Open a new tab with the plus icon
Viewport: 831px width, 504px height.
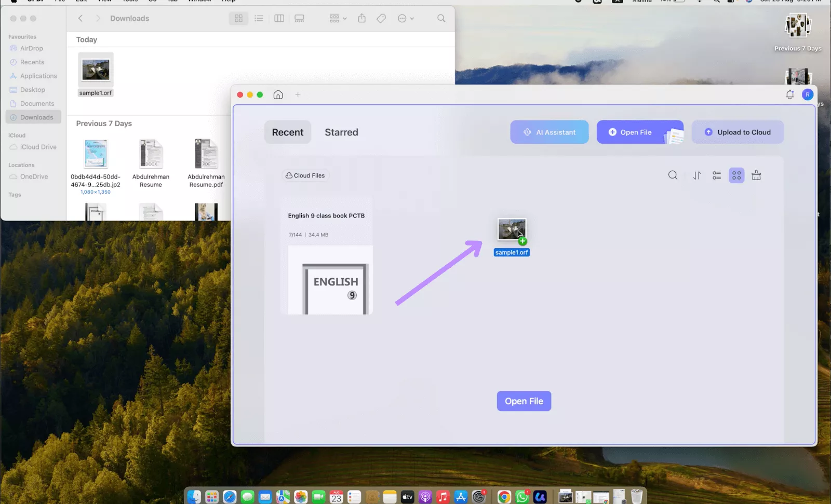298,94
